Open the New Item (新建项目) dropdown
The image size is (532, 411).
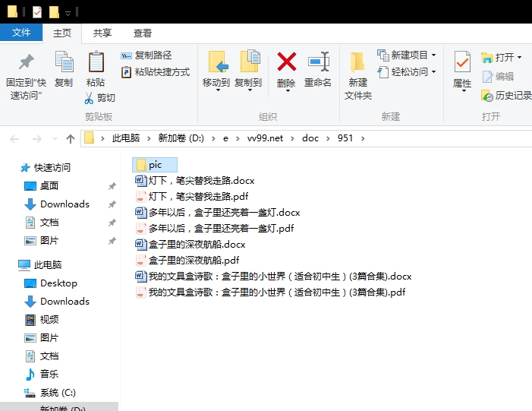407,55
